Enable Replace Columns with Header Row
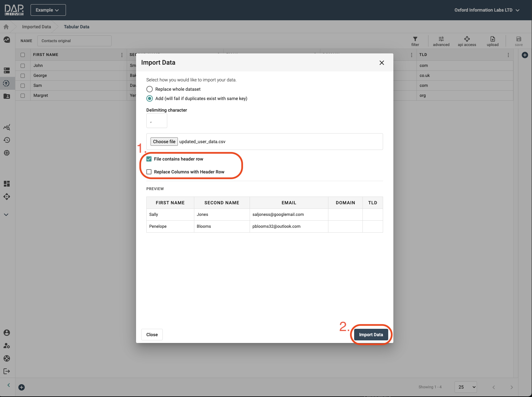Screen dimensions: 532x397 click(149, 172)
